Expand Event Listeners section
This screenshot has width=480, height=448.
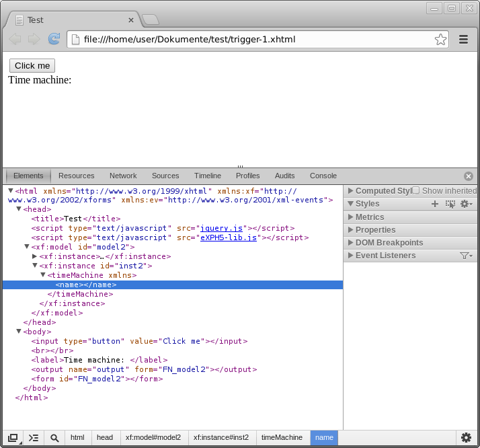click(x=350, y=256)
